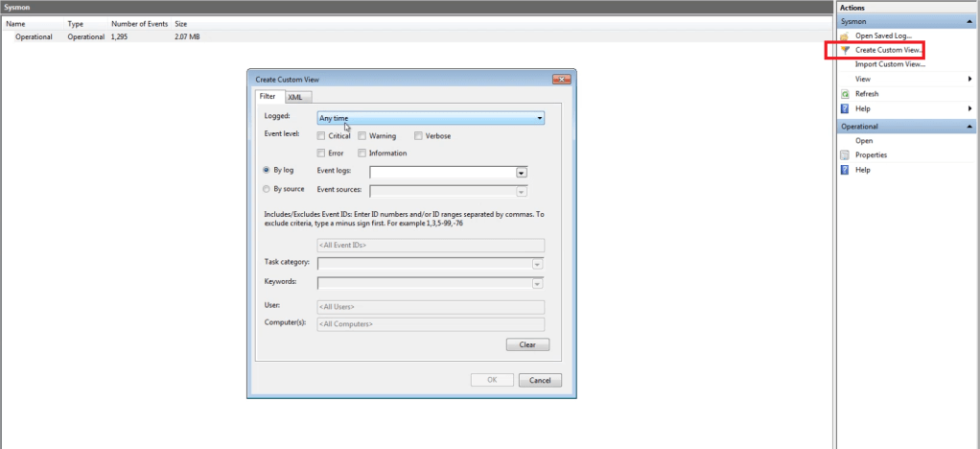Click Cancel in Create Custom View
Image resolution: width=980 pixels, height=449 pixels.
pyautogui.click(x=540, y=380)
